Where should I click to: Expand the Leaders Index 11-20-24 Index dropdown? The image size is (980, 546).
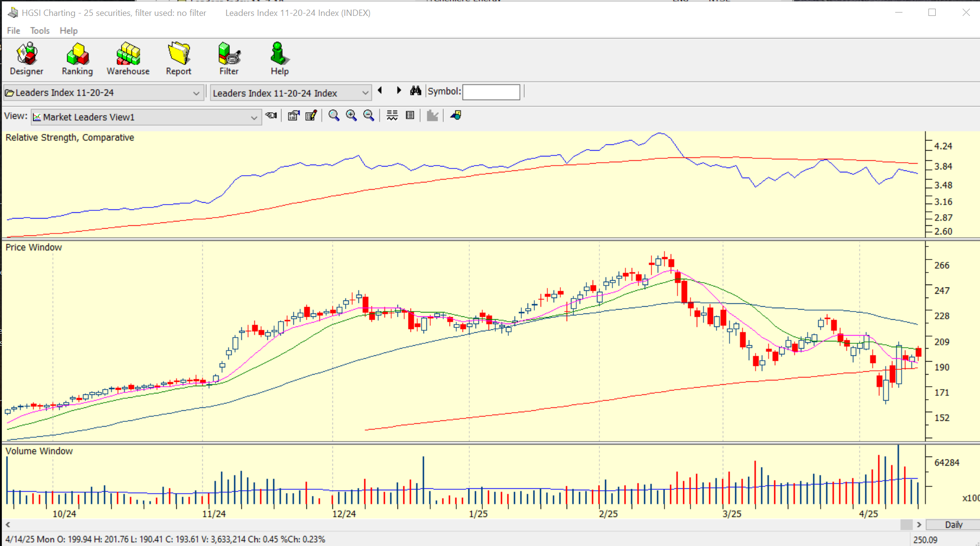tap(365, 93)
